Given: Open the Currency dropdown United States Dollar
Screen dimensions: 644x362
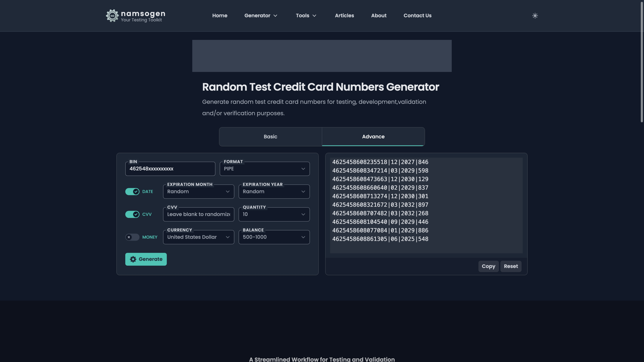Looking at the screenshot, I should [198, 237].
